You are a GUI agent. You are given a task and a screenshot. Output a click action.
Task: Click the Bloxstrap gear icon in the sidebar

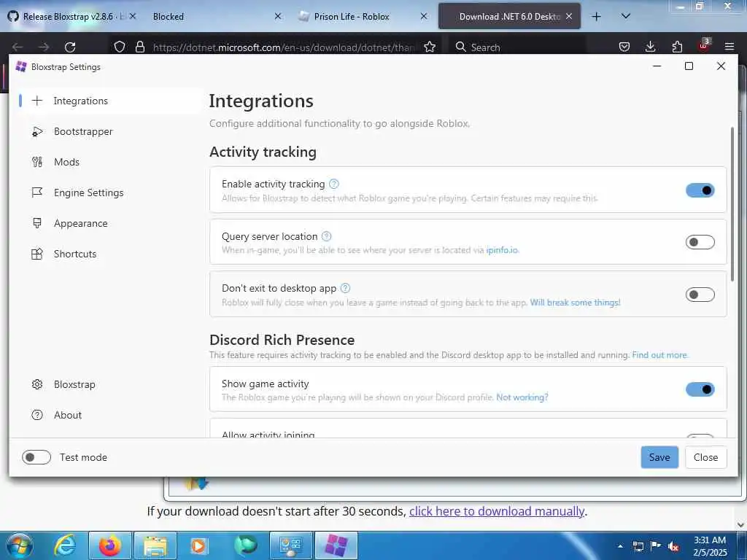point(37,384)
